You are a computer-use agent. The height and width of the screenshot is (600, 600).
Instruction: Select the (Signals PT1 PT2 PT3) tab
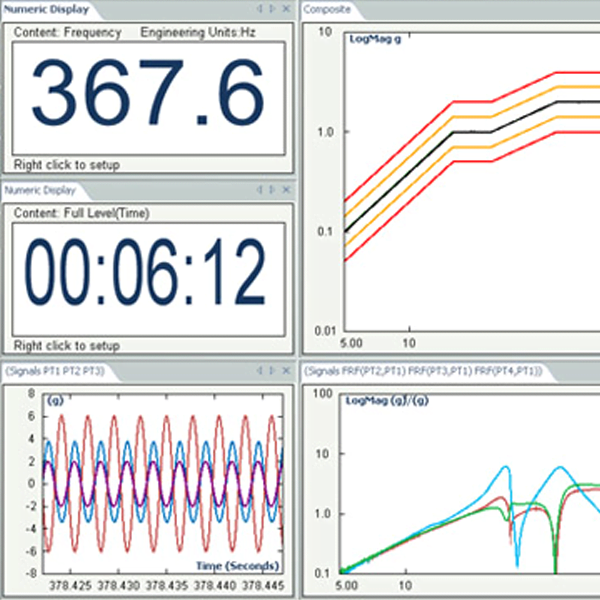[55, 371]
